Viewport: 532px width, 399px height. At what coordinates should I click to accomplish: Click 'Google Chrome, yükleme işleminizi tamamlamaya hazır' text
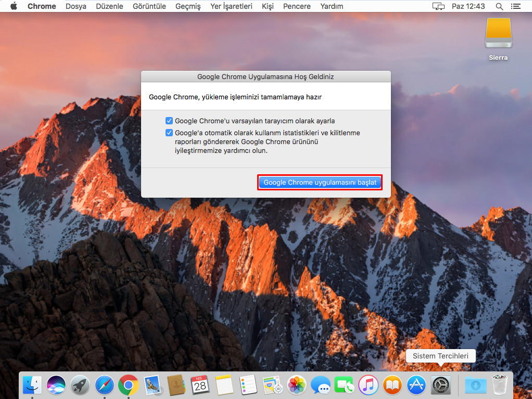235,97
